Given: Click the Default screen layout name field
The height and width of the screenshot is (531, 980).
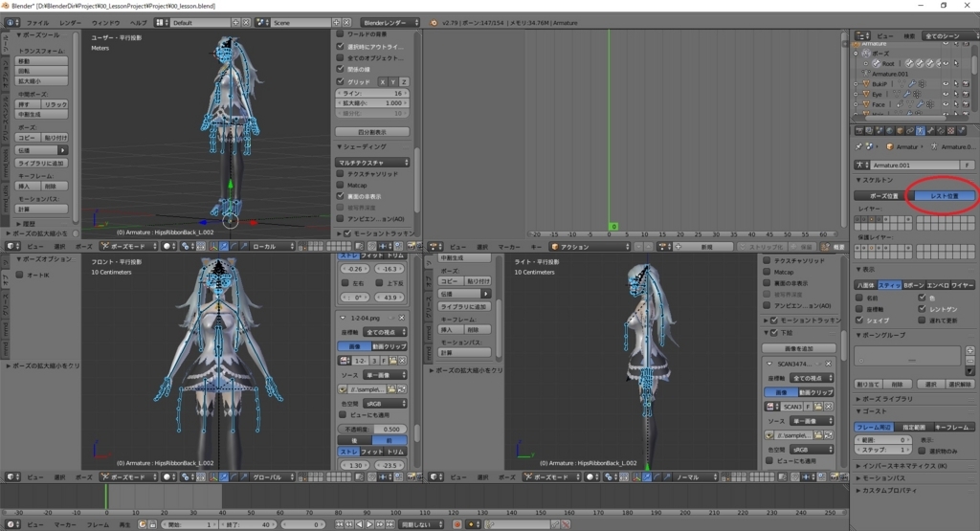Looking at the screenshot, I should coord(200,23).
